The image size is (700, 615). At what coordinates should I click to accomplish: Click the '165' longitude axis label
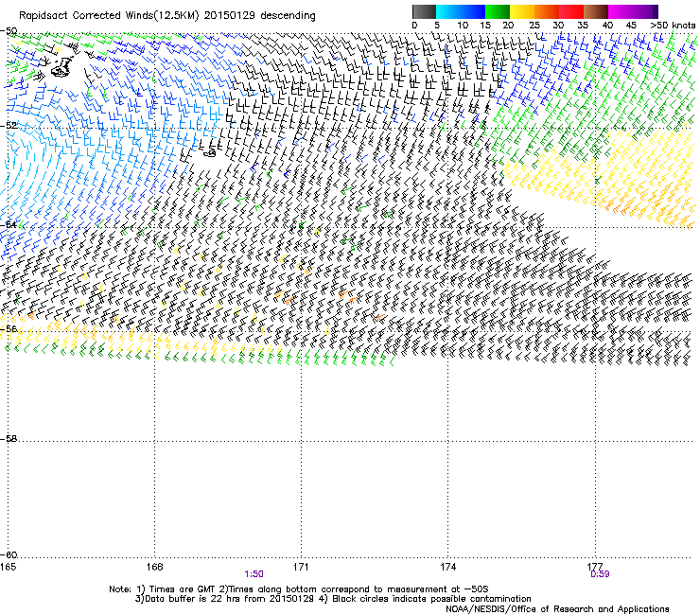pos(8,567)
